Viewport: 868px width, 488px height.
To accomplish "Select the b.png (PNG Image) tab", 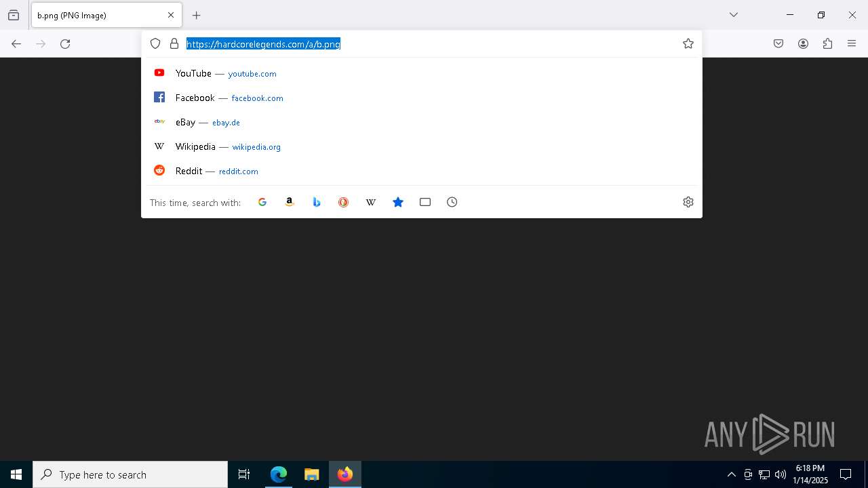I will click(106, 15).
